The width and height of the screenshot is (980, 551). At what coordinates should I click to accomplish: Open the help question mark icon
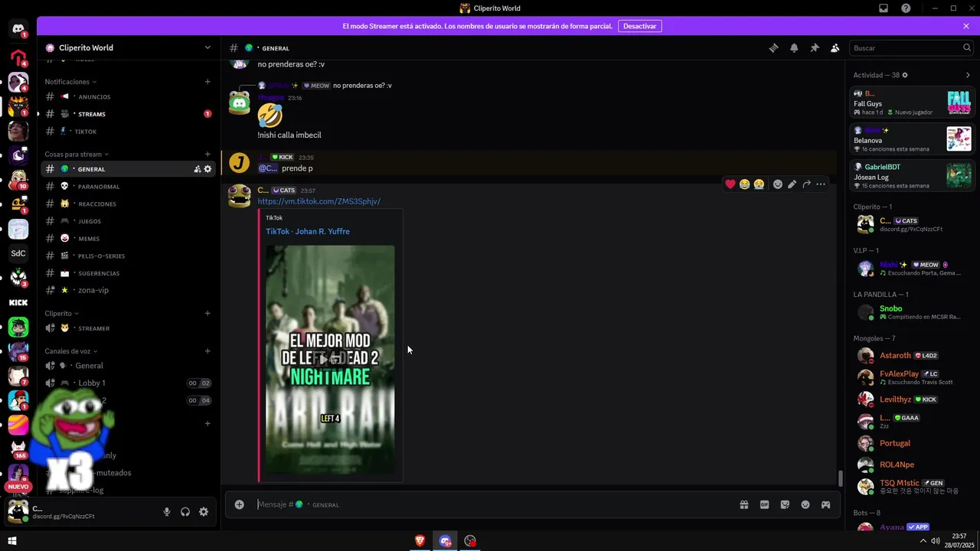pyautogui.click(x=906, y=8)
